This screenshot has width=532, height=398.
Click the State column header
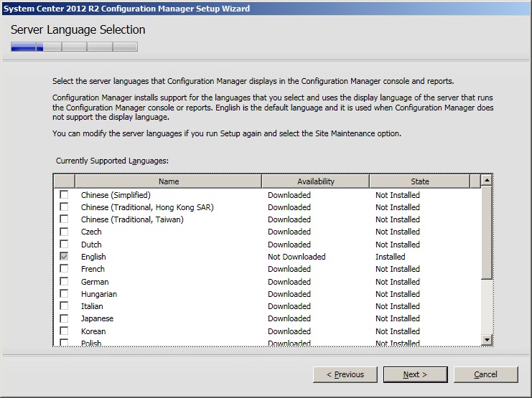419,181
